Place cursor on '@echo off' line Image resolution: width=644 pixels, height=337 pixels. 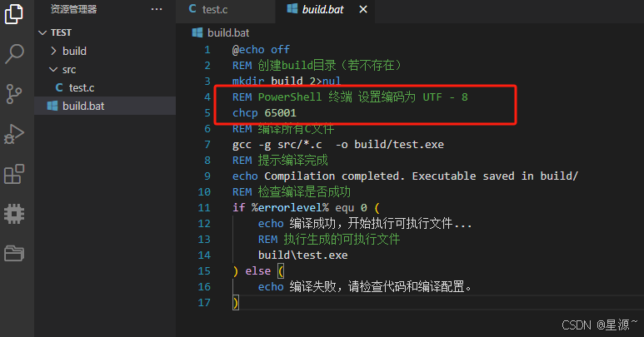pos(261,50)
